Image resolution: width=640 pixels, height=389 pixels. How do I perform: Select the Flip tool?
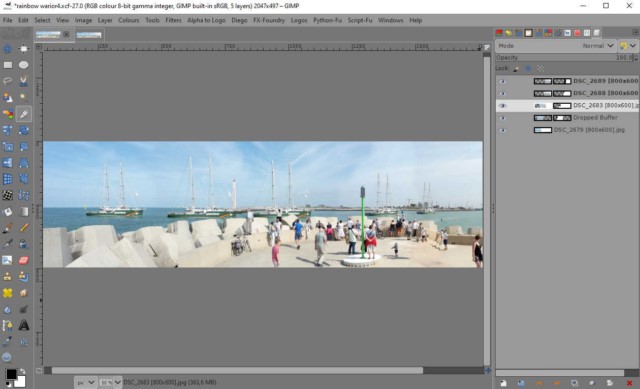coord(7,163)
